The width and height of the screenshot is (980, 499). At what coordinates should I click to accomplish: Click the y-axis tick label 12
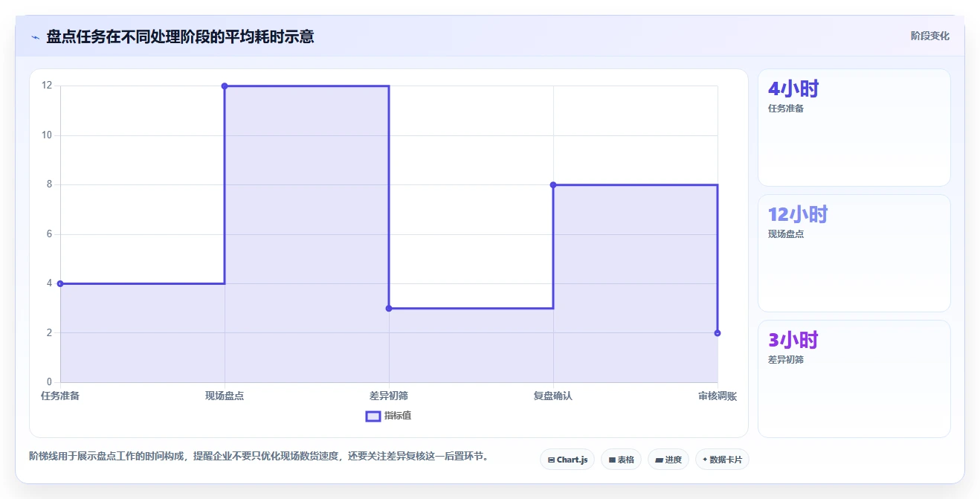pos(47,86)
